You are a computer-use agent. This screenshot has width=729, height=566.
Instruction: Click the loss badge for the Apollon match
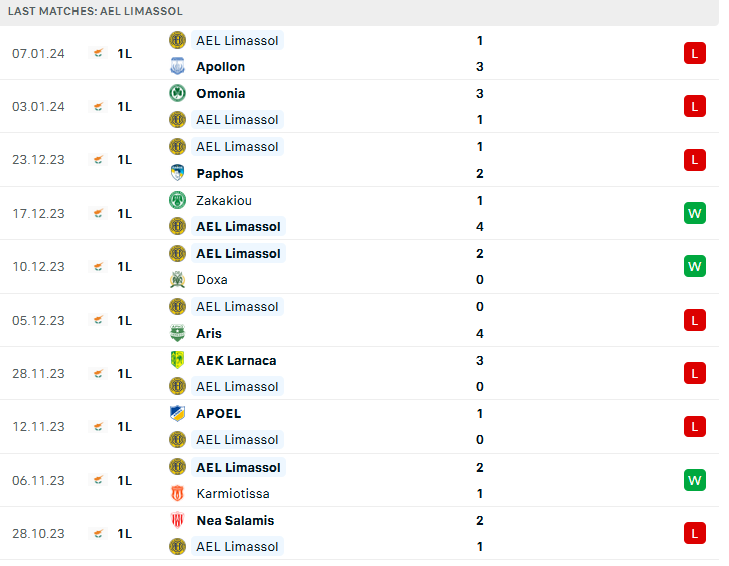pos(695,53)
